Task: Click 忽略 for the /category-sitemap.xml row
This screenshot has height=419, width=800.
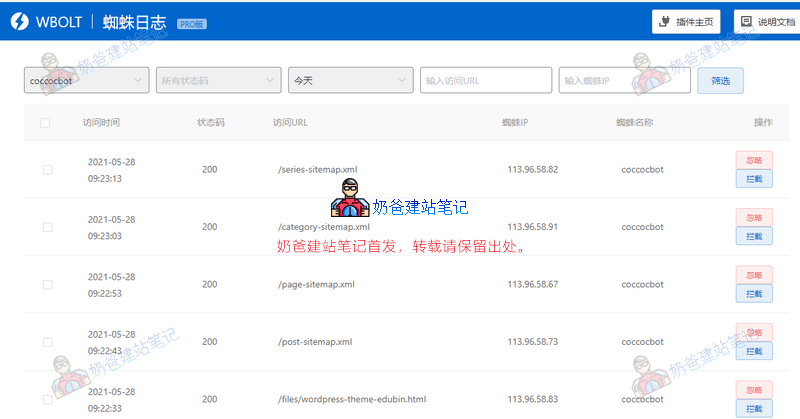Action: pos(753,217)
